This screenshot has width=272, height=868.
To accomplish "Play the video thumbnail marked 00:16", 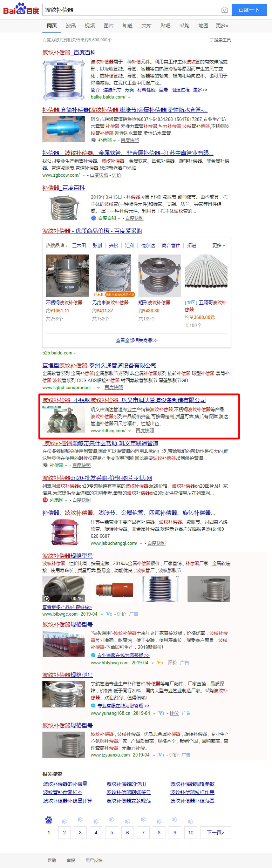I will pyautogui.click(x=63, y=589).
